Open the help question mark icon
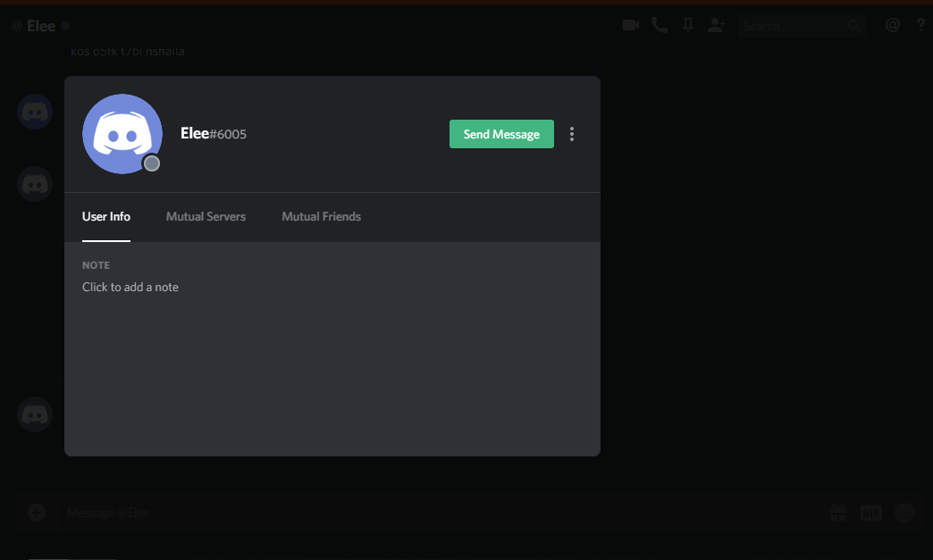 click(x=920, y=25)
